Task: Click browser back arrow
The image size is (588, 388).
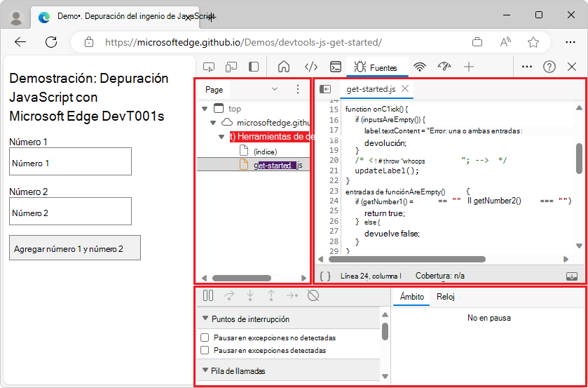Action: [20, 42]
